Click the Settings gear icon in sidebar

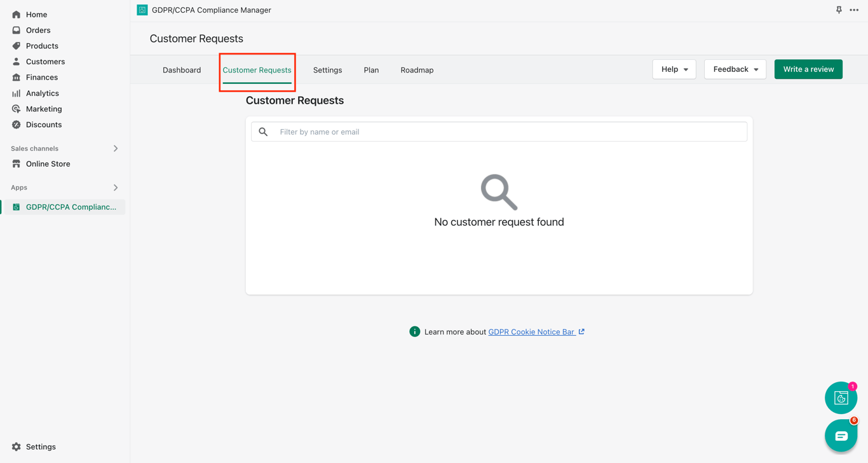[17, 447]
